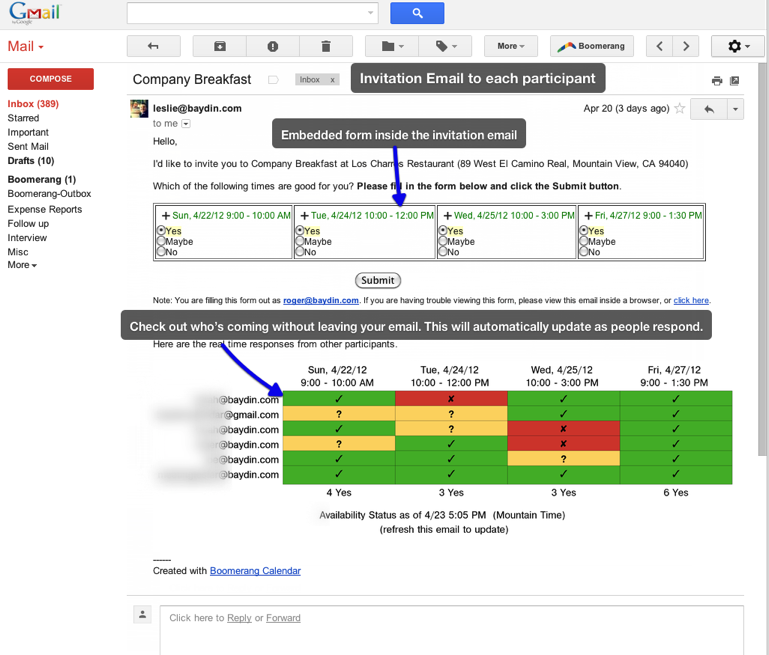Go to newer message with left chevron
This screenshot has height=655, width=769.
tap(659, 46)
